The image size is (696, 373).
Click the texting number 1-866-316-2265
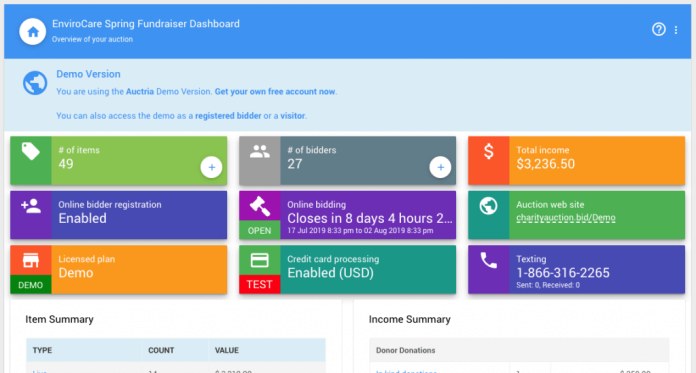tap(563, 273)
